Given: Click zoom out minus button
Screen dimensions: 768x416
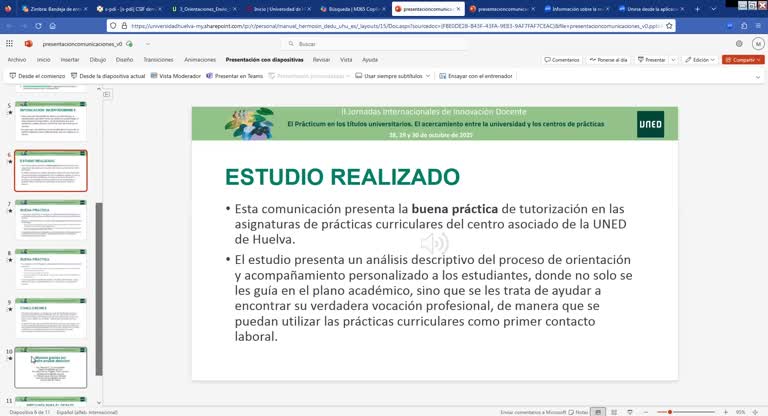Looking at the screenshot, I should pyautogui.click(x=646, y=412).
